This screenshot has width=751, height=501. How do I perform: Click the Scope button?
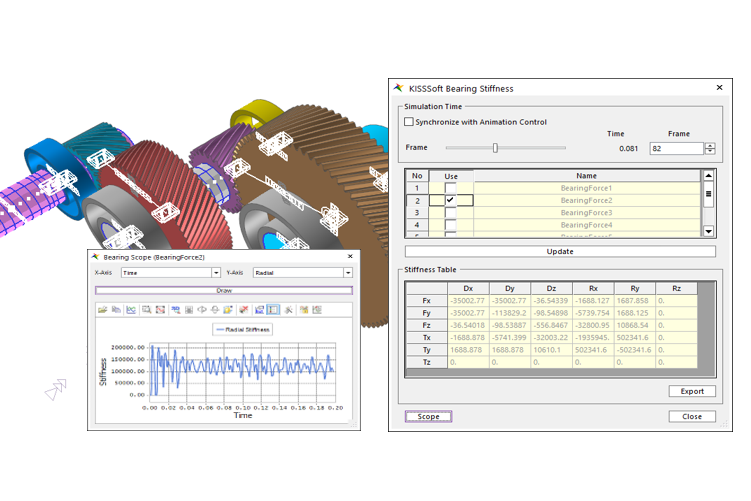[428, 417]
